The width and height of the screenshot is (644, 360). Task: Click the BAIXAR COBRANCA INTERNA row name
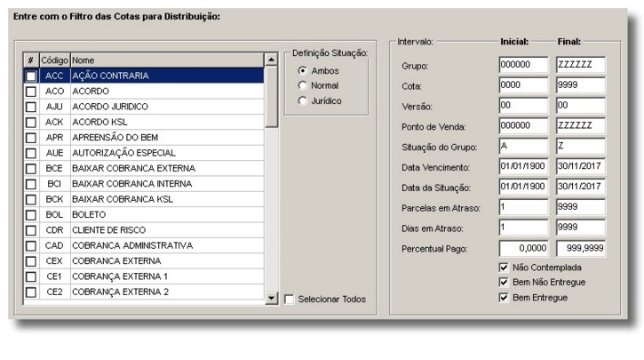pyautogui.click(x=131, y=184)
